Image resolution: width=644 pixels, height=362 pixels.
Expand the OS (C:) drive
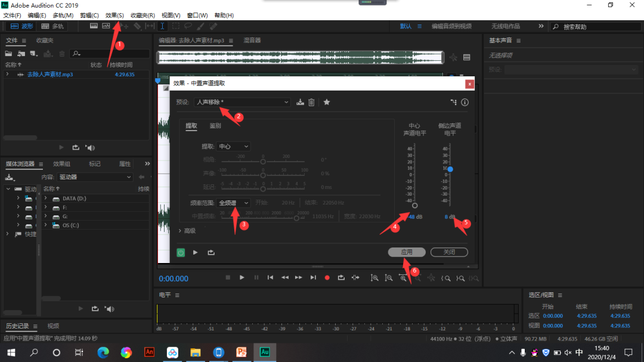[45, 225]
